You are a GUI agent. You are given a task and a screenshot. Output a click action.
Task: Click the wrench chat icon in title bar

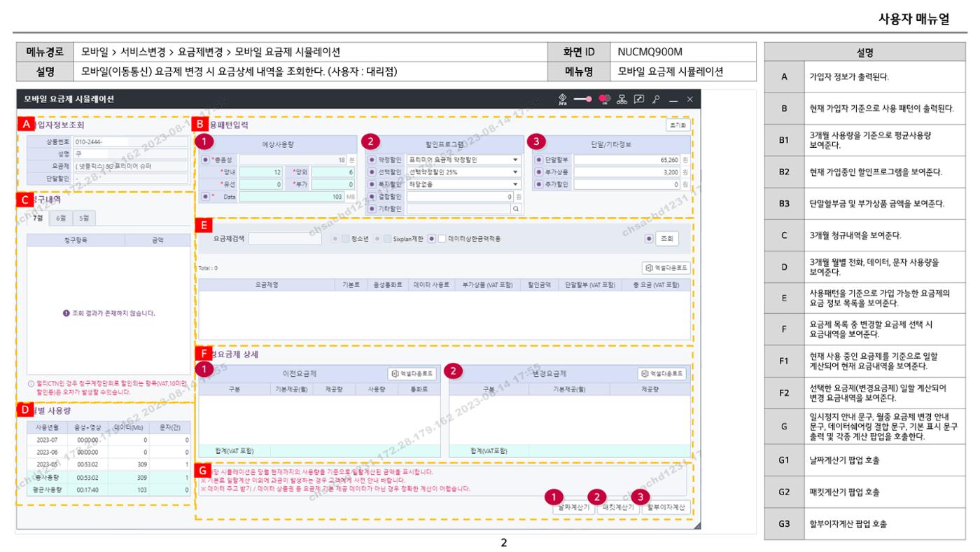639,99
